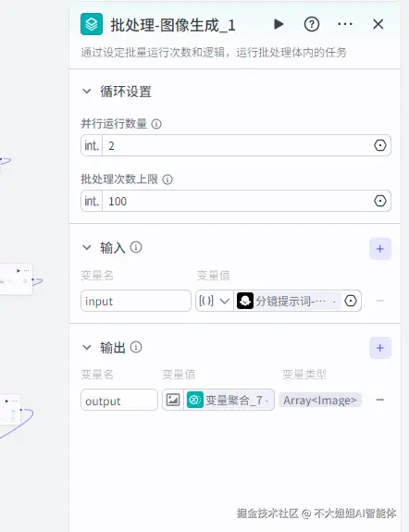Click the hexagon variable icon in 批处理次数上限 field
The height and width of the screenshot is (532, 409).
380,201
